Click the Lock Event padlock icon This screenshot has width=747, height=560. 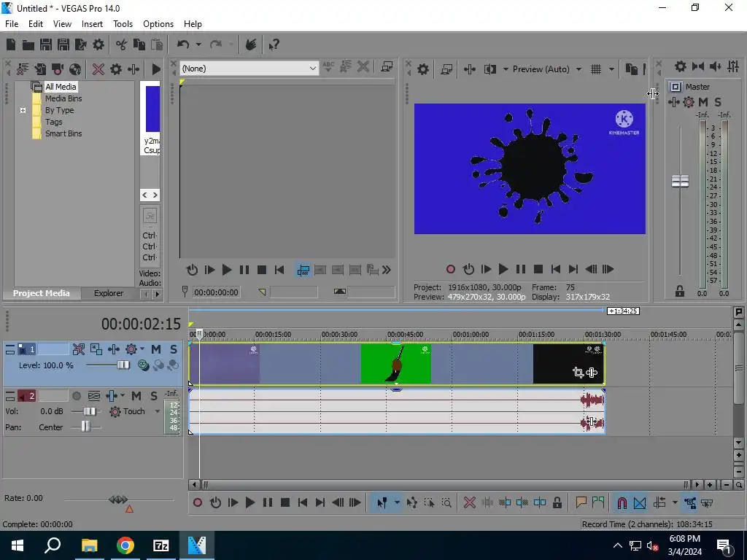tap(557, 502)
